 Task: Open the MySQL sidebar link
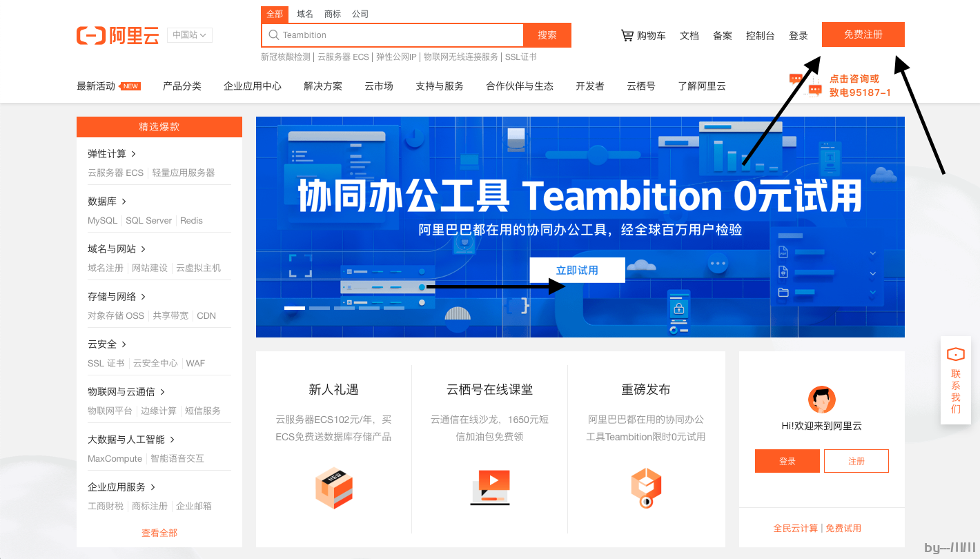tap(103, 220)
